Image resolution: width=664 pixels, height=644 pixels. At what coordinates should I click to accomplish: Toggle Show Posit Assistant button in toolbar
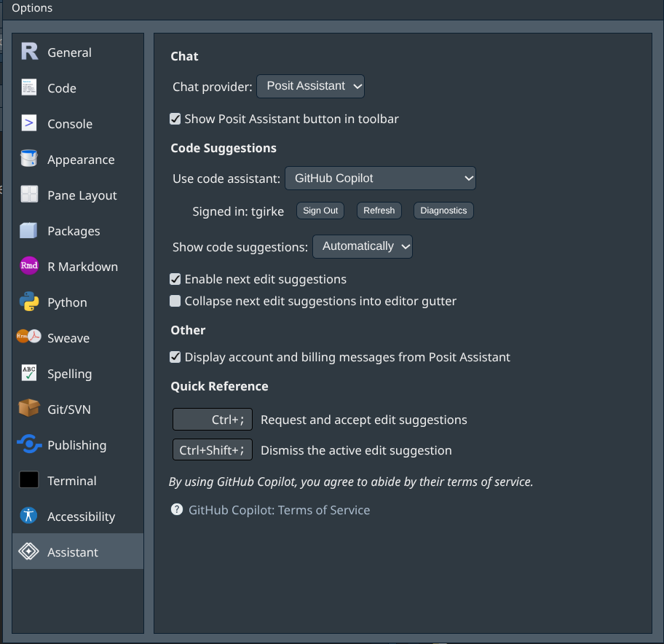175,119
